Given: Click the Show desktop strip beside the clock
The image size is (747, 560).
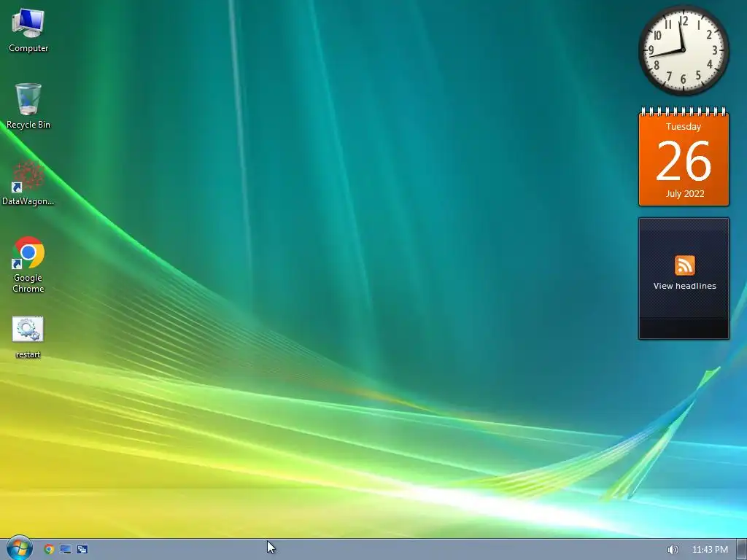Looking at the screenshot, I should pyautogui.click(x=742, y=550).
